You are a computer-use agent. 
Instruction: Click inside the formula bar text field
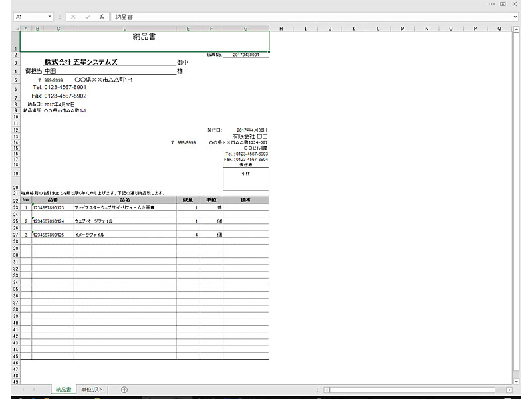[x=299, y=16]
